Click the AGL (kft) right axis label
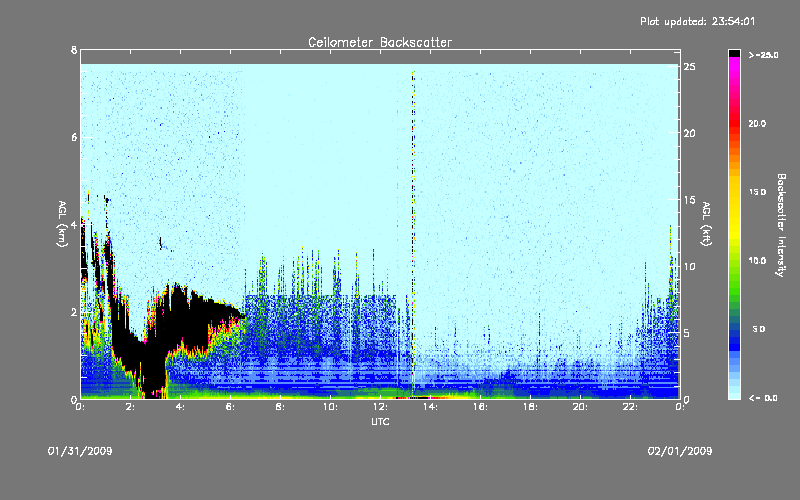 (x=705, y=225)
